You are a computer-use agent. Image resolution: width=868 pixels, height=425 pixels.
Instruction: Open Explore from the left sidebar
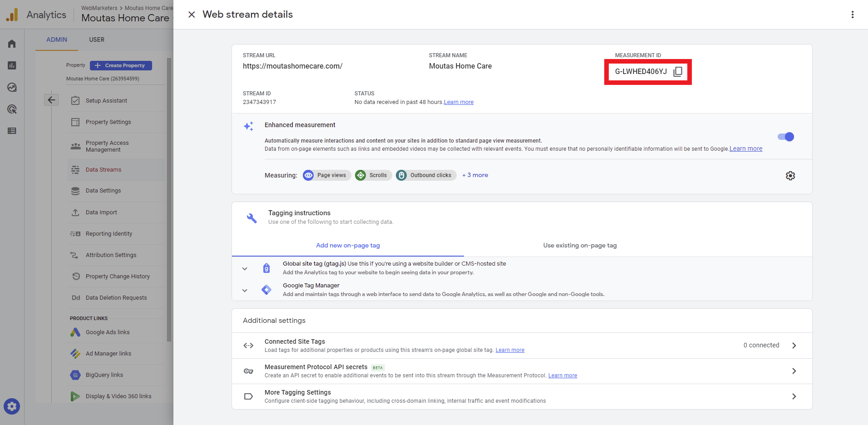click(x=12, y=87)
